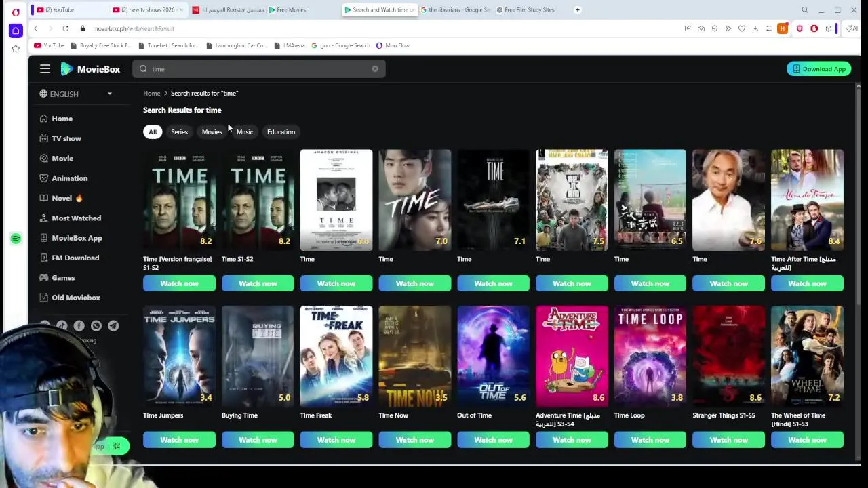Open the Mon Flow bookmark

[x=393, y=45]
